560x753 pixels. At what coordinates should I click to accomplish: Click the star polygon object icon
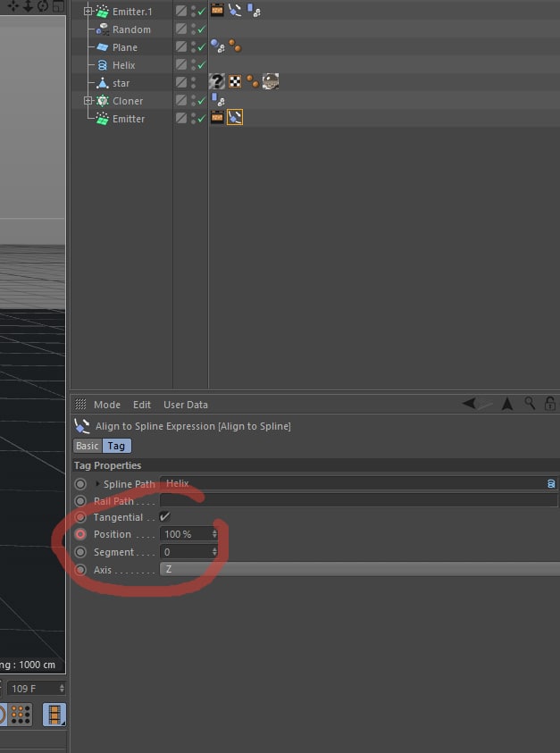[103, 83]
